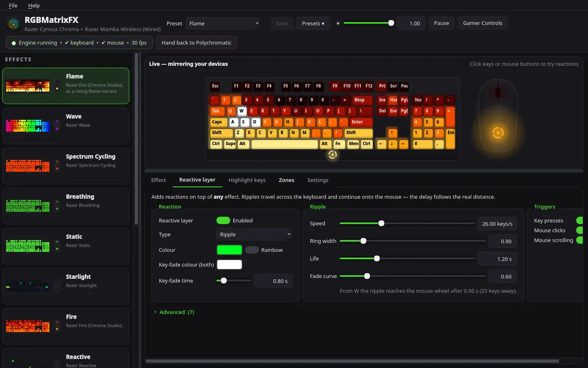Click the mouse preview logo ring
Viewport: 588px width, 368px height.
[x=498, y=132]
